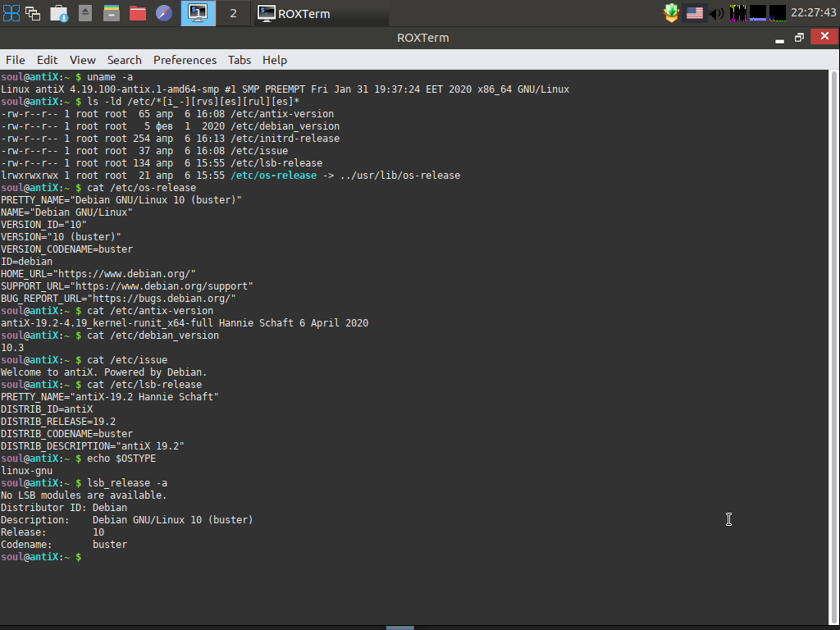This screenshot has height=630, width=840.
Task: Launch the web browser compass icon
Action: [x=164, y=13]
